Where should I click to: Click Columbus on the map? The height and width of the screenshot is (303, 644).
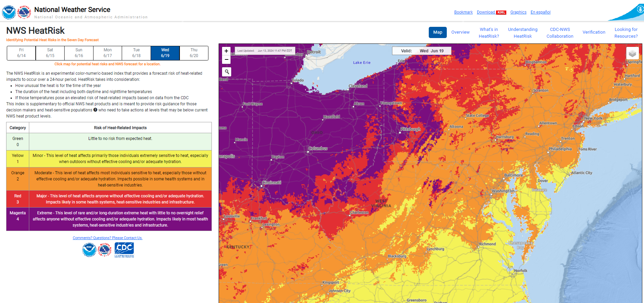pos(318,148)
